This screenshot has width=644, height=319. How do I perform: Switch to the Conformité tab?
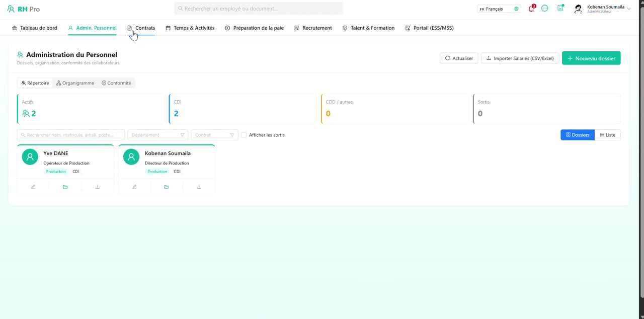pos(116,83)
